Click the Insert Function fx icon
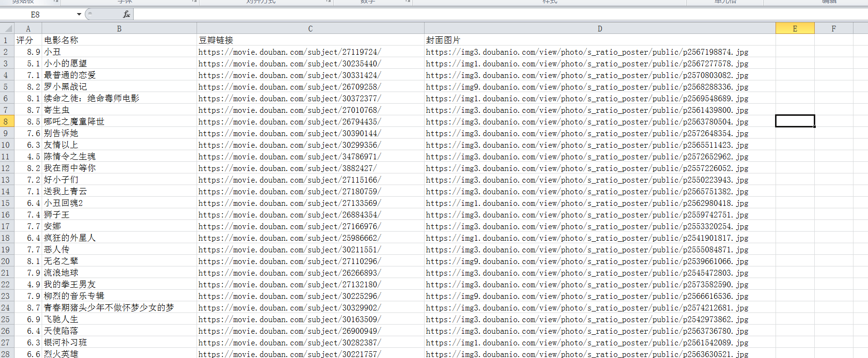 (126, 15)
